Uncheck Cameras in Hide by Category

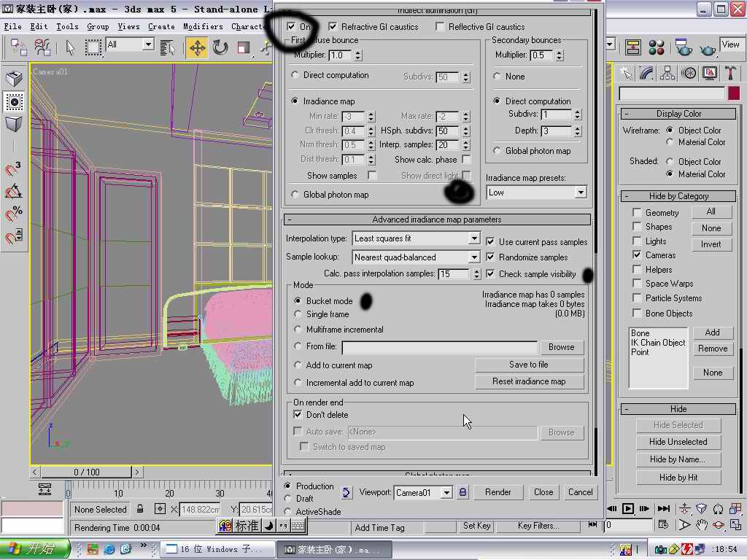(636, 254)
